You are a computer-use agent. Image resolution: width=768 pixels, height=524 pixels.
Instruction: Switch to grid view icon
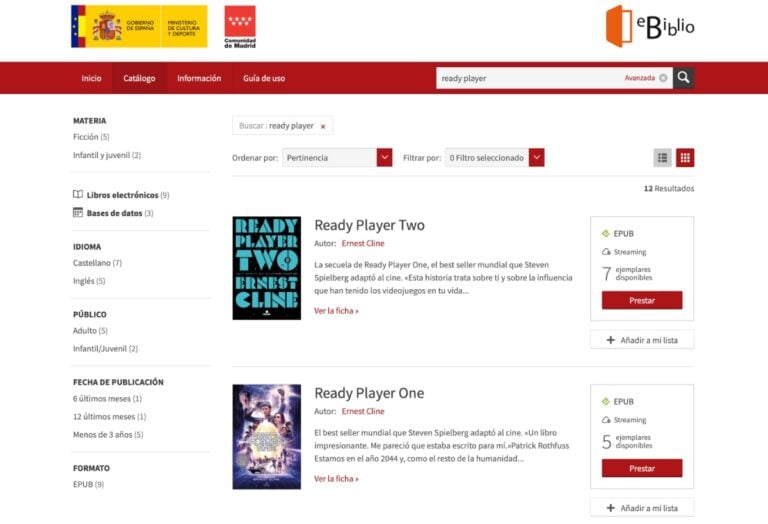pyautogui.click(x=685, y=158)
